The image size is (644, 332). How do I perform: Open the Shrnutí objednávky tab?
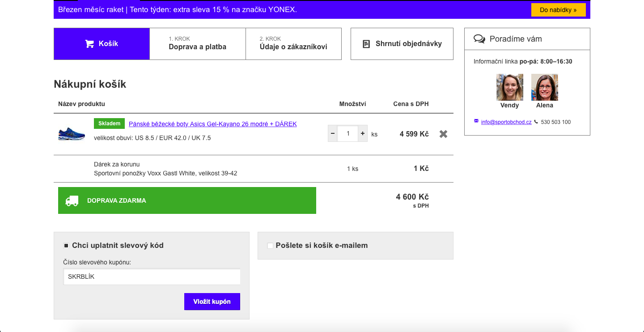coord(402,44)
